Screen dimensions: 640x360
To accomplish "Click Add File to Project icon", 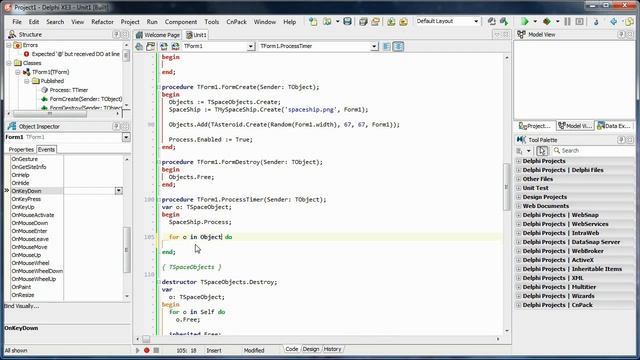I will point(391,22).
